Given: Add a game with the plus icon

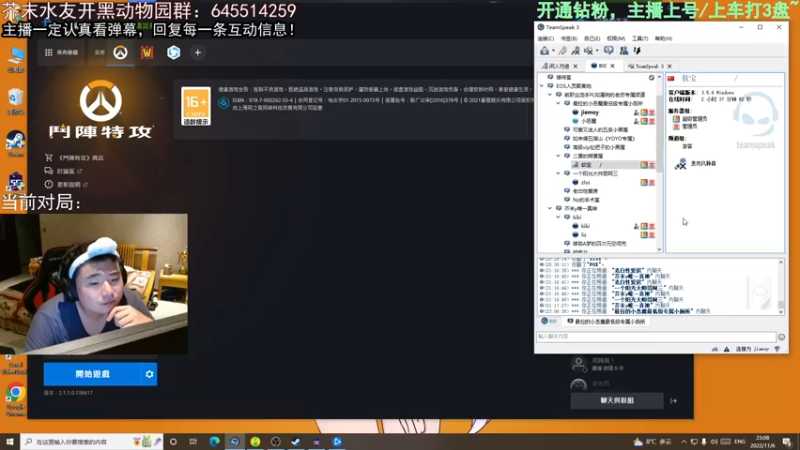Looking at the screenshot, I should click(x=197, y=53).
